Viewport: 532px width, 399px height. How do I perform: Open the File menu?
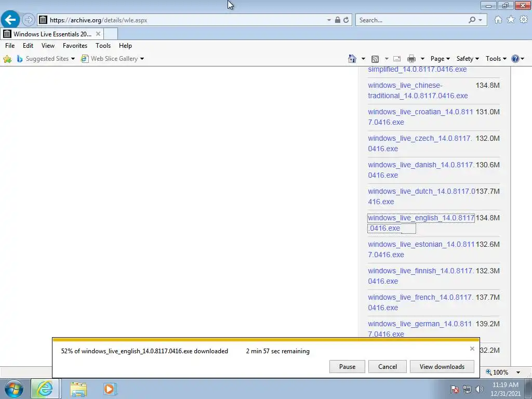click(x=10, y=46)
